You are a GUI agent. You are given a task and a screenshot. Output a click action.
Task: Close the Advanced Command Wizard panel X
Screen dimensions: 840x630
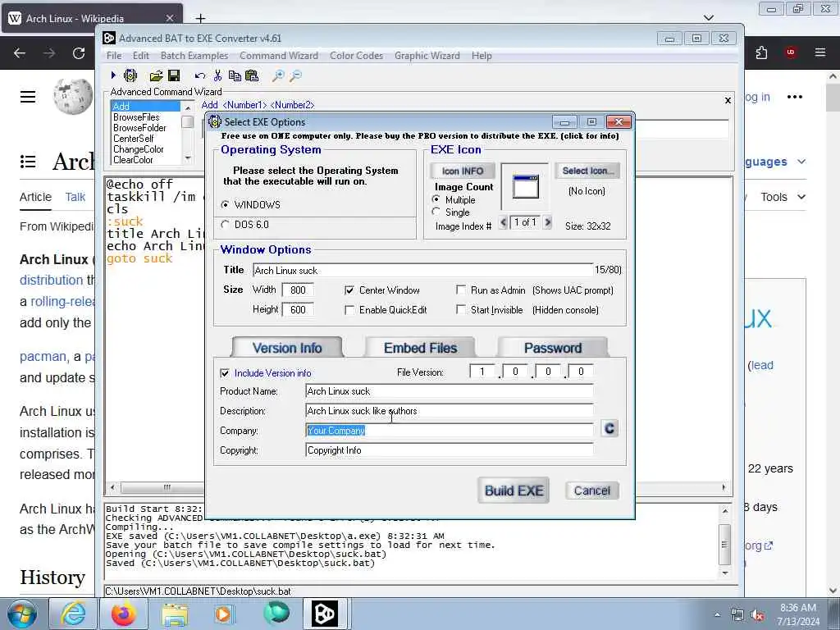[x=728, y=100]
